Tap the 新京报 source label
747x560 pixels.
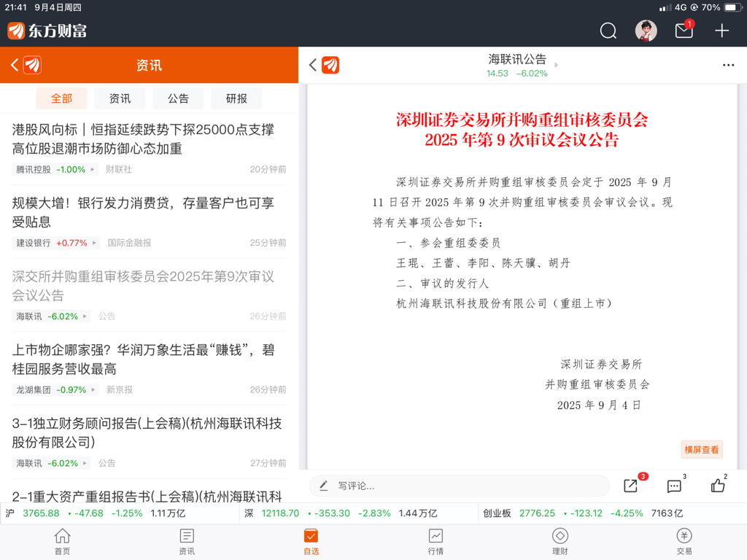120,389
